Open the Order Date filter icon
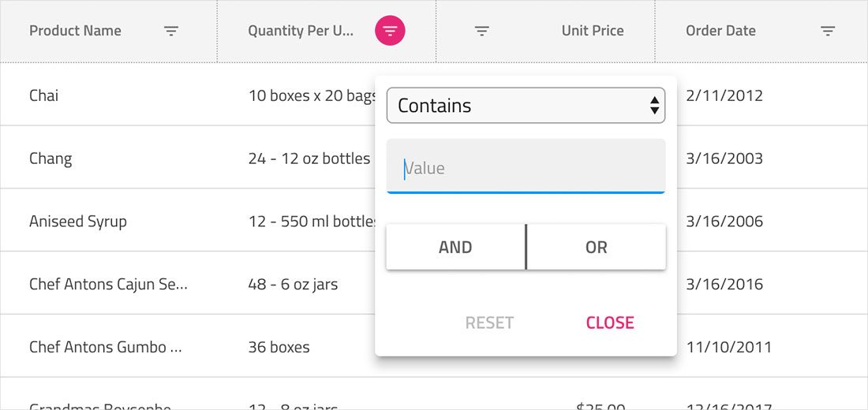Screen dimensions: 868x410 point(828,32)
